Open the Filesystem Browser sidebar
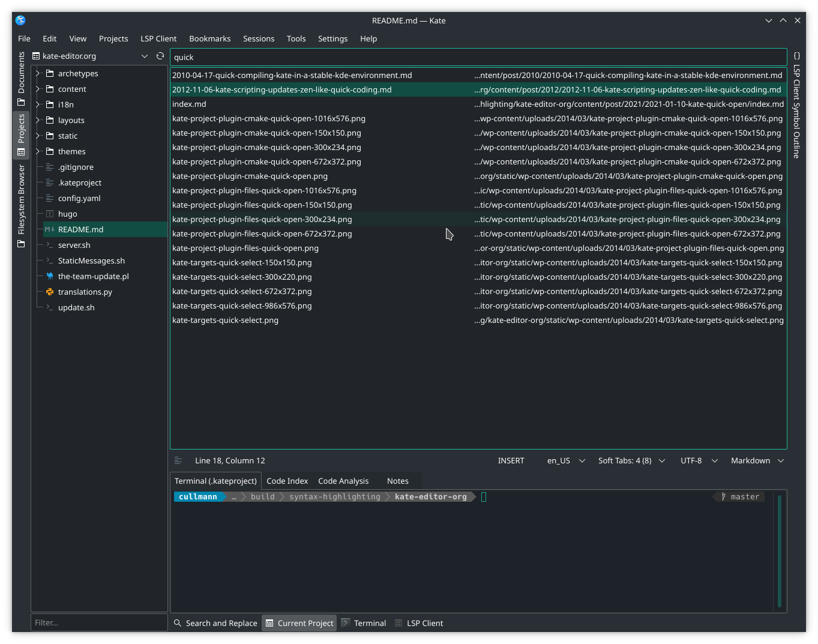Viewport: 818px width, 644px height. tap(22, 206)
